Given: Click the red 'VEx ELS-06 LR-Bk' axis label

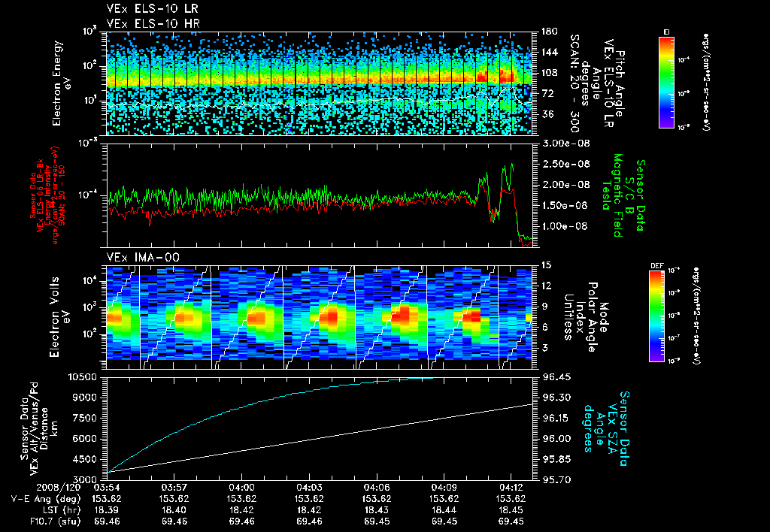Looking at the screenshot, I should [41, 195].
